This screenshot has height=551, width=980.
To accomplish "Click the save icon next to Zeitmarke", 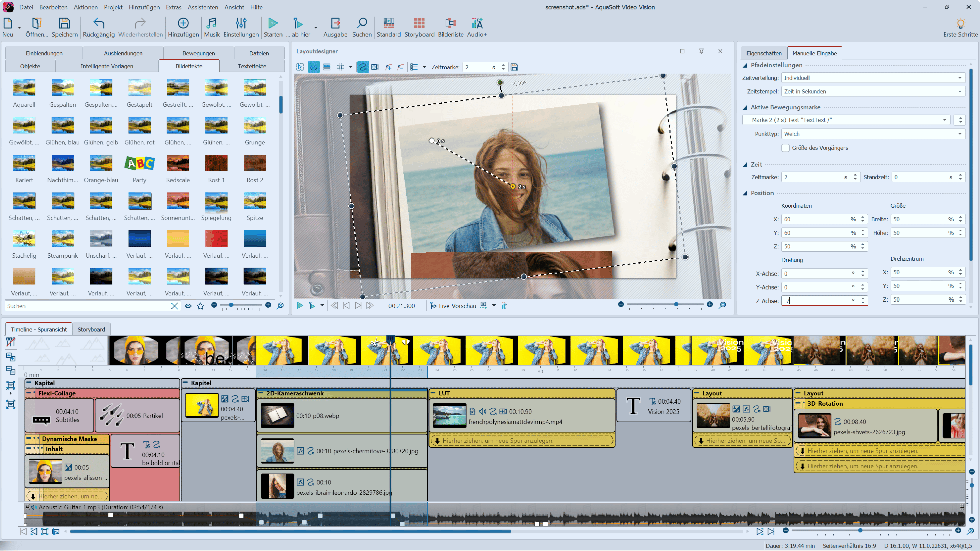I will (x=514, y=67).
